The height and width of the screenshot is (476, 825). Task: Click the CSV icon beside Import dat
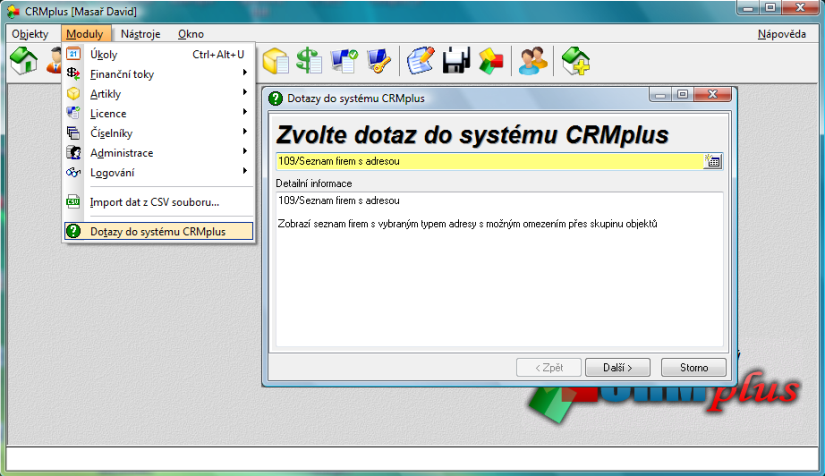[x=73, y=201]
